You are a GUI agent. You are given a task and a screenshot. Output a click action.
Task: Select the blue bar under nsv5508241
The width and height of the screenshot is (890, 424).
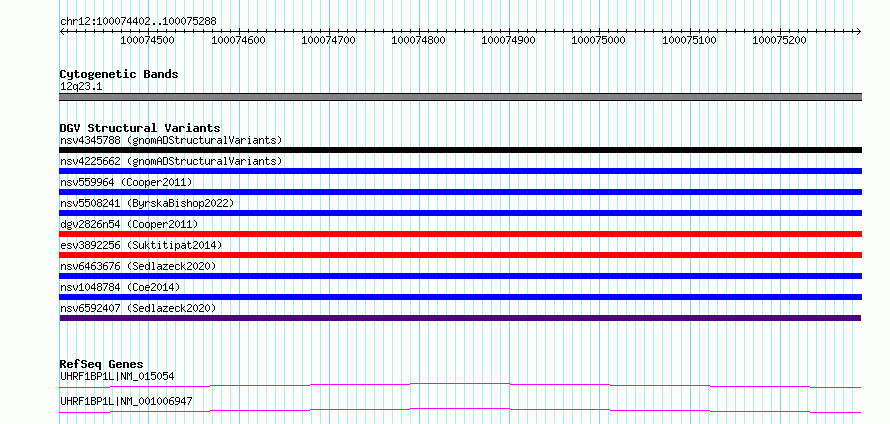click(460, 213)
